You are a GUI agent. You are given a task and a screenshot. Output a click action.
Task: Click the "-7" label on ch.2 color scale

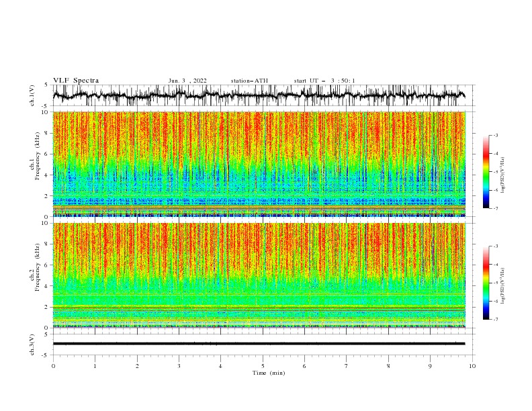tap(495, 319)
